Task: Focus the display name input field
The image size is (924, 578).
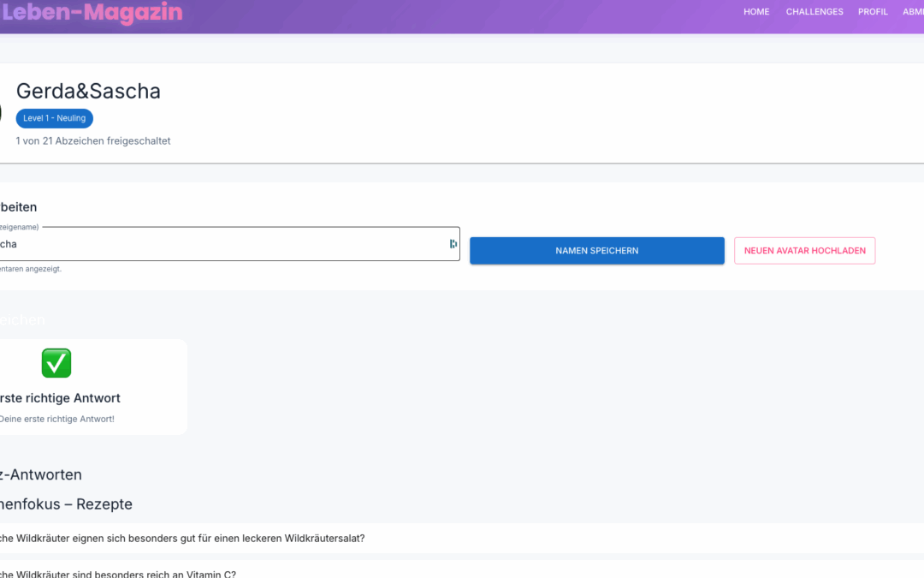Action: (222, 244)
